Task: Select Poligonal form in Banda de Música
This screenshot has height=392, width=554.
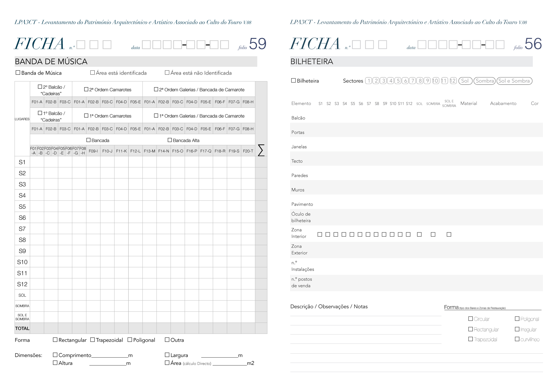Action: [130, 340]
